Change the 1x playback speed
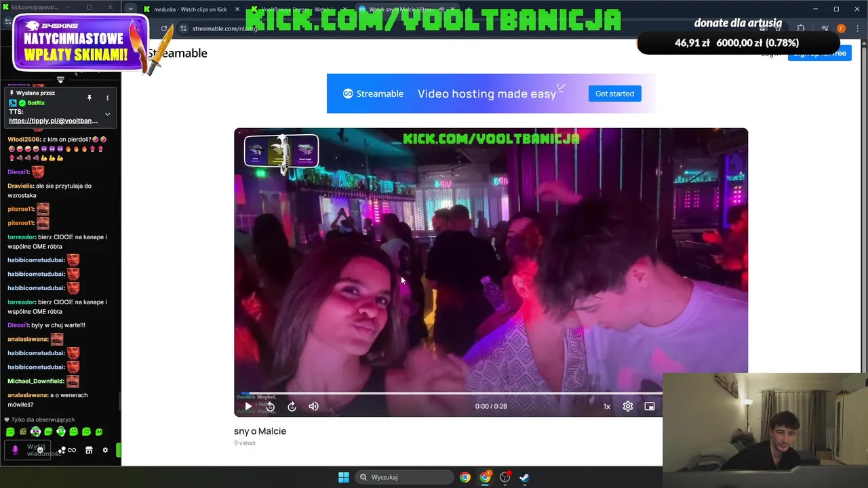This screenshot has height=488, width=868. (607, 407)
